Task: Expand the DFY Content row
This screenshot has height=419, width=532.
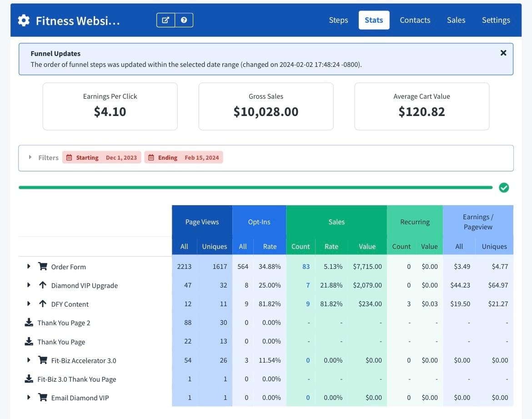Action: coord(29,304)
